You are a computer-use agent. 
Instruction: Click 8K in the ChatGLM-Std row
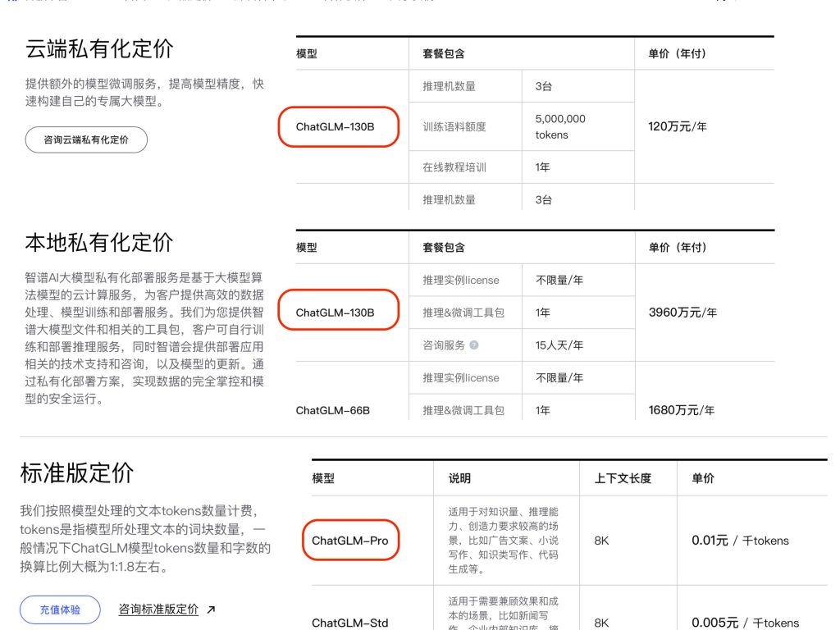[x=601, y=623]
